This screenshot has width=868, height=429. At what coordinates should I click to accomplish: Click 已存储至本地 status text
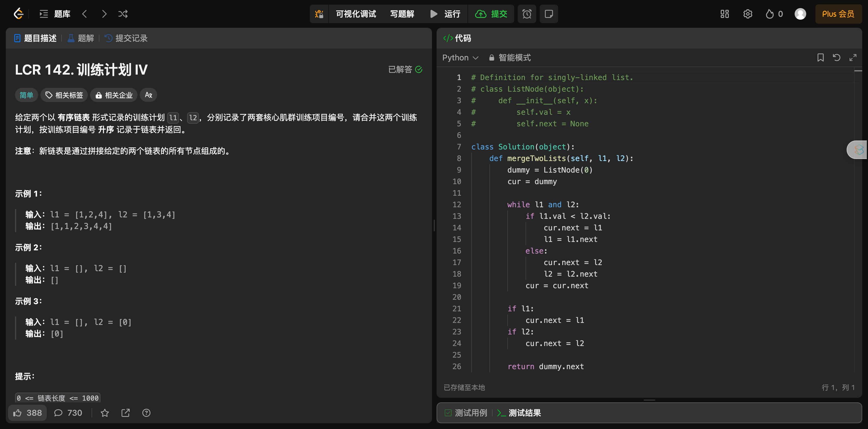464,387
